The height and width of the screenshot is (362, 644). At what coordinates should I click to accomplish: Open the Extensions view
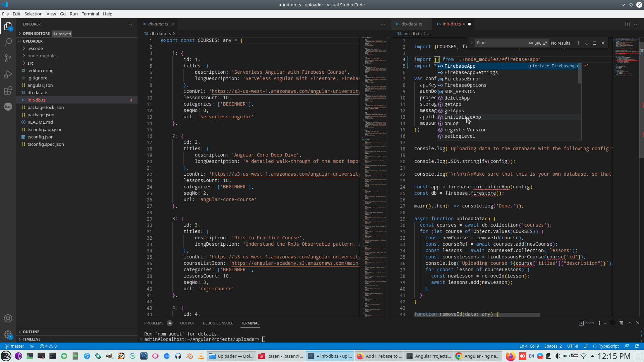(x=8, y=90)
